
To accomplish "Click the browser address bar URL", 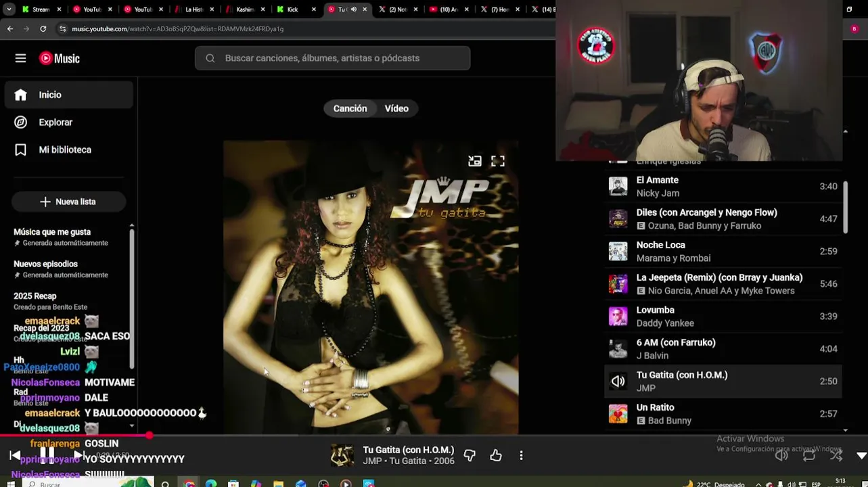I will 177,29.
